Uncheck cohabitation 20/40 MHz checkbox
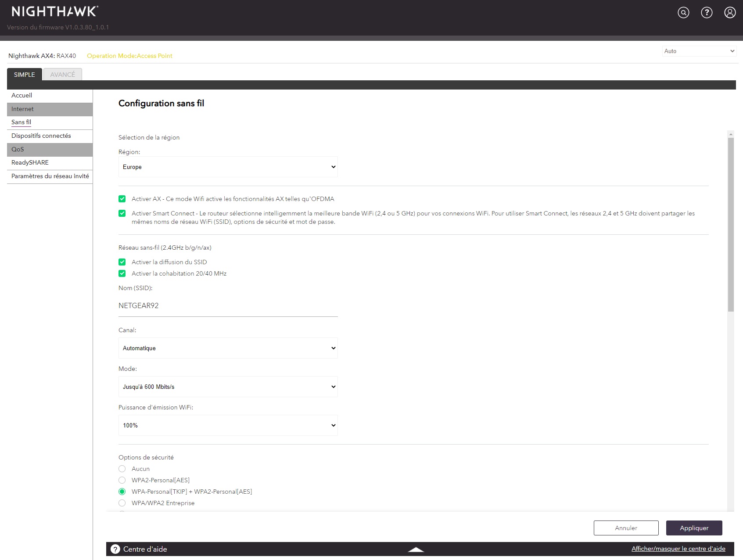743x560 pixels. 122,273
